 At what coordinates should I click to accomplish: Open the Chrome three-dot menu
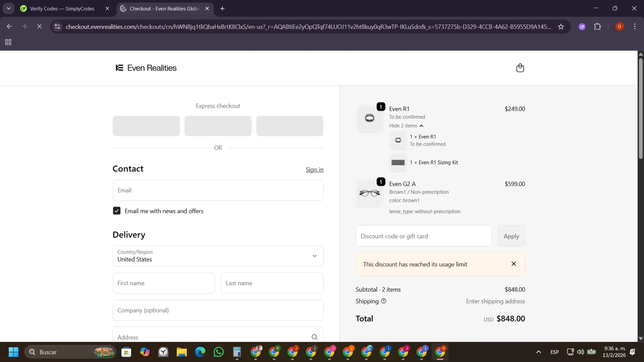pos(635,27)
